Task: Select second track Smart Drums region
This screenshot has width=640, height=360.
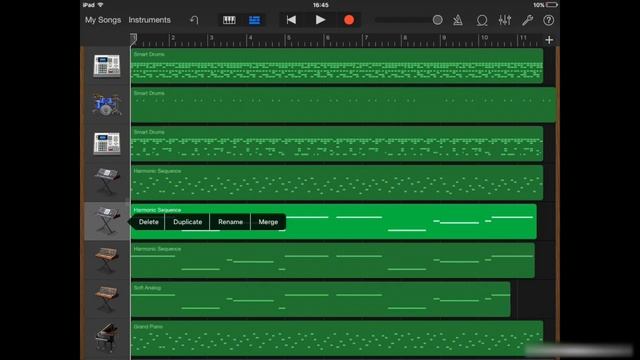Action: [343, 105]
